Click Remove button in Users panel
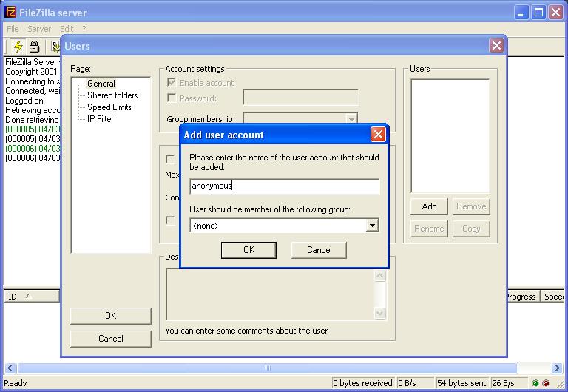 click(471, 206)
